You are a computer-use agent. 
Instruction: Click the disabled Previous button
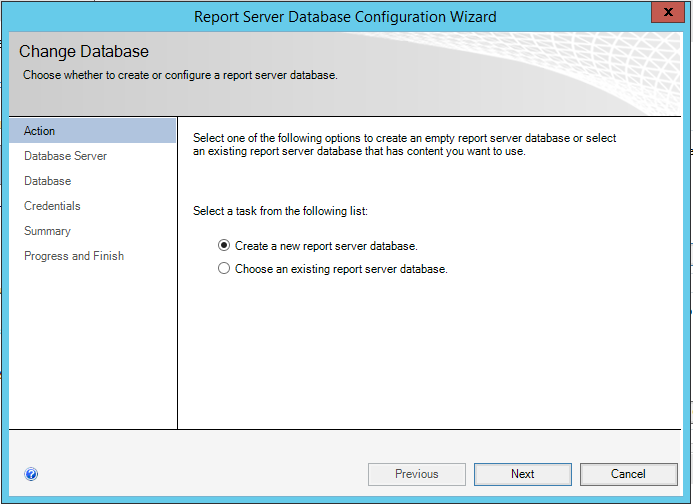417,474
